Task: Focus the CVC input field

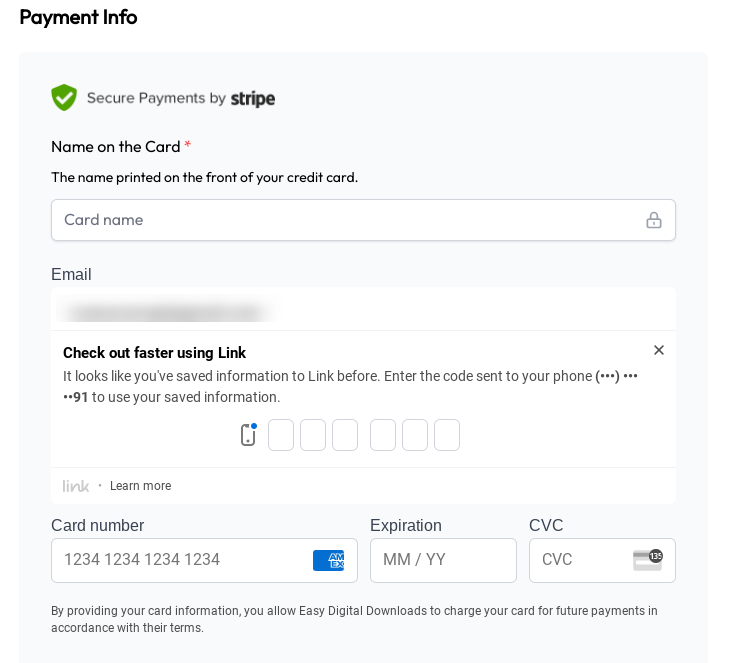Action: pos(582,560)
